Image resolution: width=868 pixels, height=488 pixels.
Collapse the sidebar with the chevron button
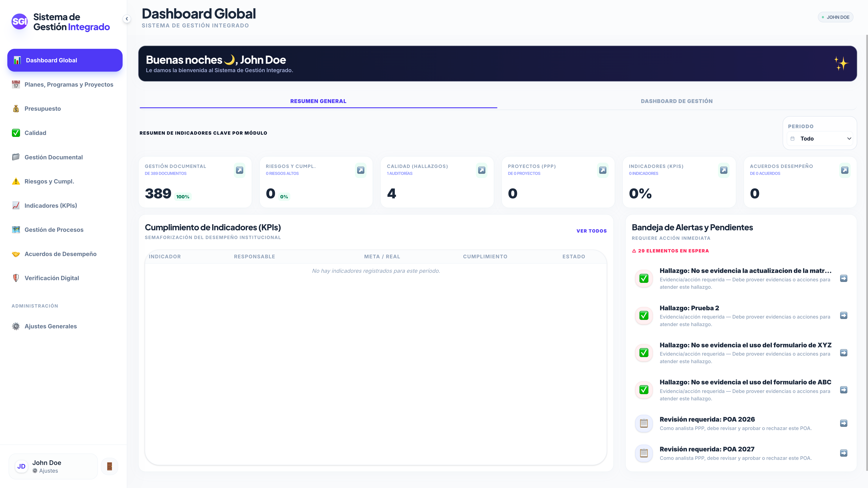[127, 19]
